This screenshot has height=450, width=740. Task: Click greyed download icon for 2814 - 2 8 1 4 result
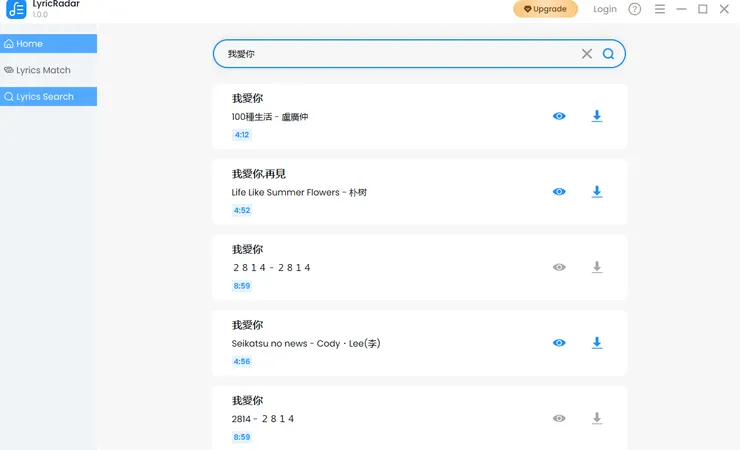click(x=597, y=418)
